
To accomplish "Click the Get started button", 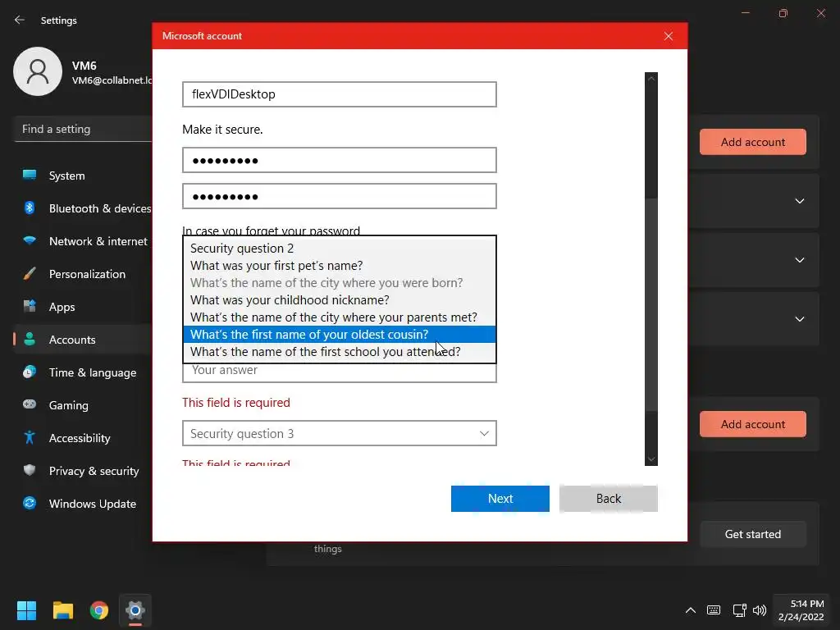I will coord(753,534).
